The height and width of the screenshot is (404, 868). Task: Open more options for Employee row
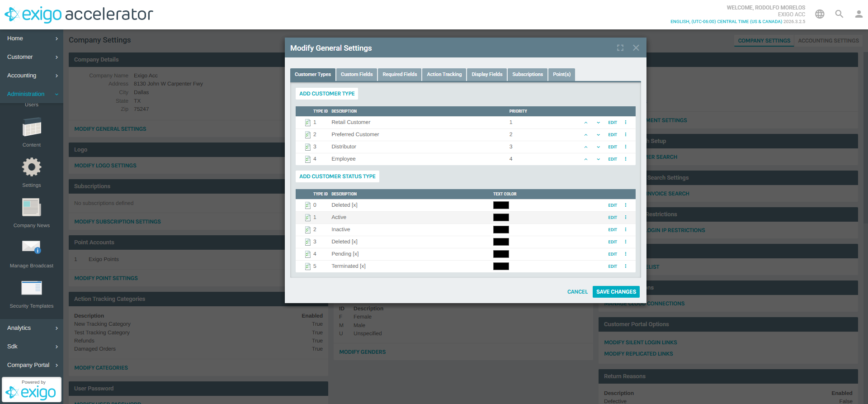(626, 159)
